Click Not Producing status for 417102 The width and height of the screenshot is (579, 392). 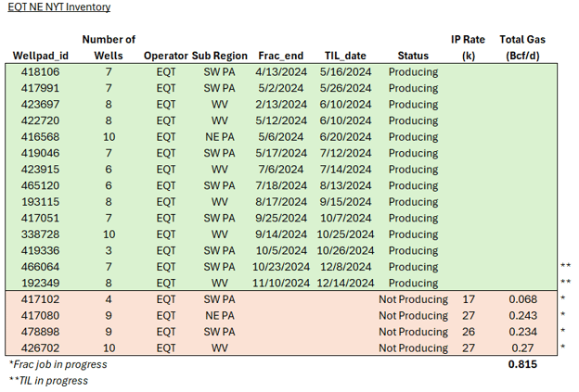(413, 299)
